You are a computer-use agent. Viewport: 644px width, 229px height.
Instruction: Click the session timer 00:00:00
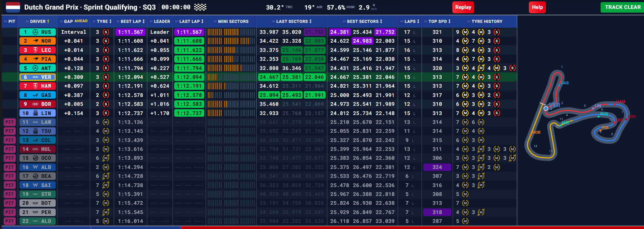click(x=176, y=7)
